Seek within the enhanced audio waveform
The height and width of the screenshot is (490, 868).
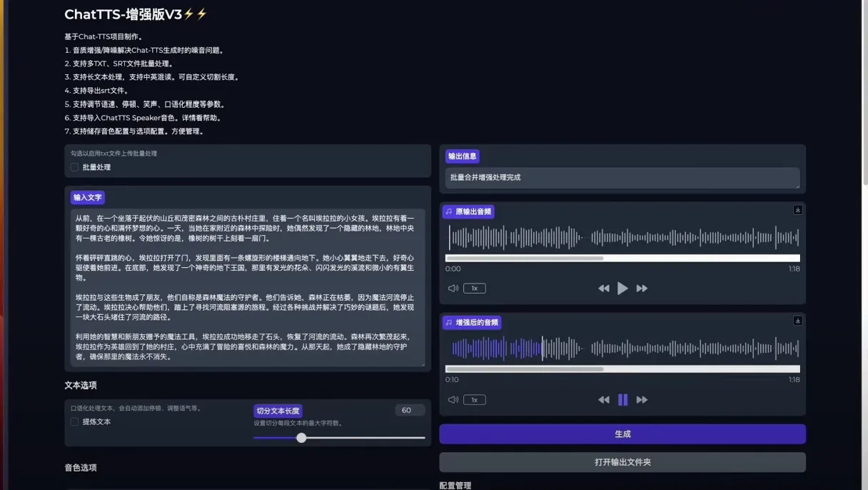click(x=622, y=349)
